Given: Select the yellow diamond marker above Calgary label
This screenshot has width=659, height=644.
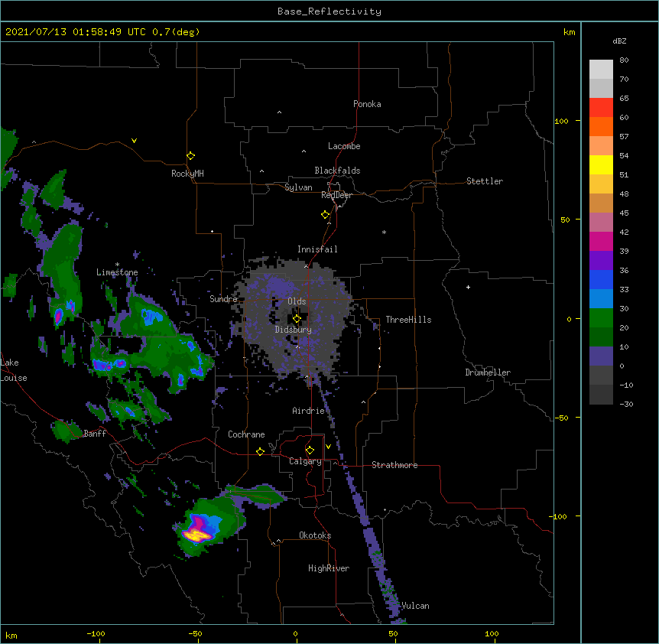Looking at the screenshot, I should [x=310, y=450].
